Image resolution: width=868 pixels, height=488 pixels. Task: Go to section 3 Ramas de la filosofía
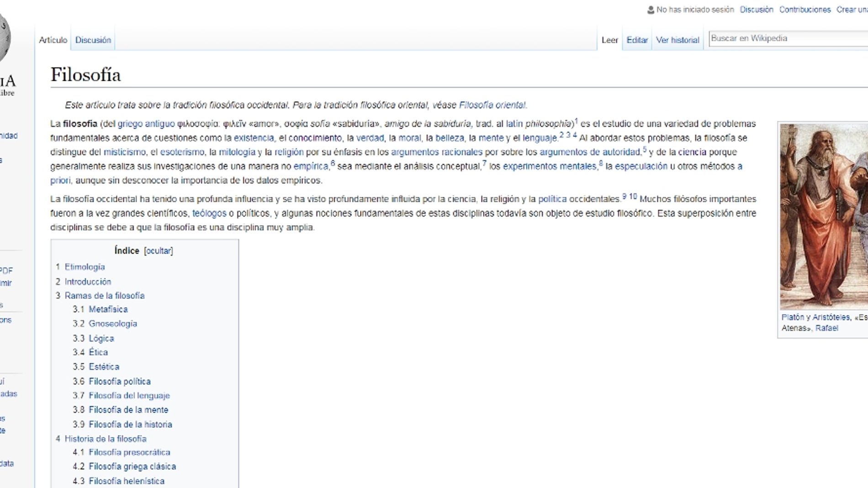coord(100,296)
